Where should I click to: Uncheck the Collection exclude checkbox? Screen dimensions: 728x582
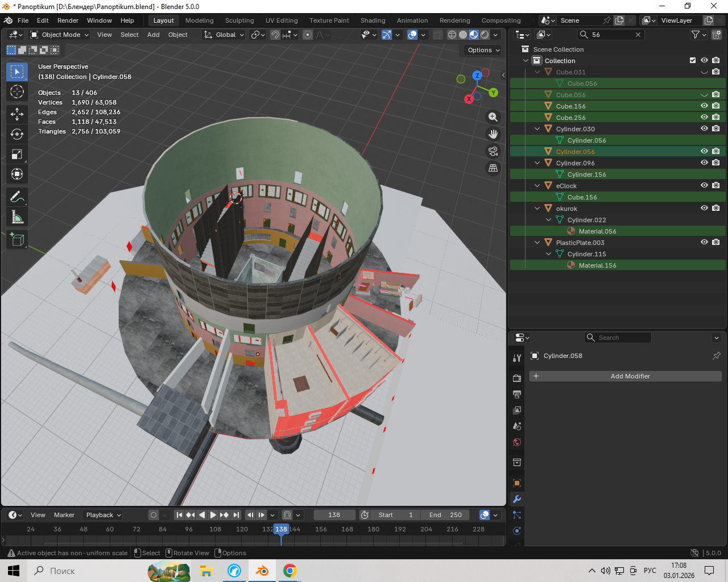pyautogui.click(x=693, y=60)
